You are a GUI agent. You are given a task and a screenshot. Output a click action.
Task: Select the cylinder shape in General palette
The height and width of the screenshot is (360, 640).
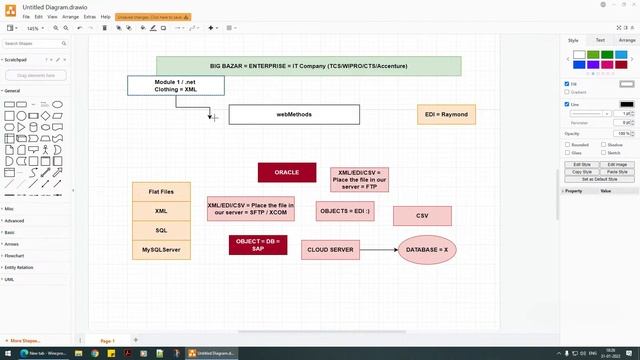tap(33, 127)
